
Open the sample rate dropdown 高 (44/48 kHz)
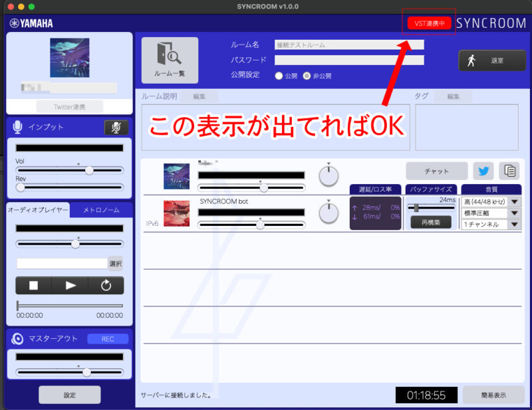click(x=491, y=202)
